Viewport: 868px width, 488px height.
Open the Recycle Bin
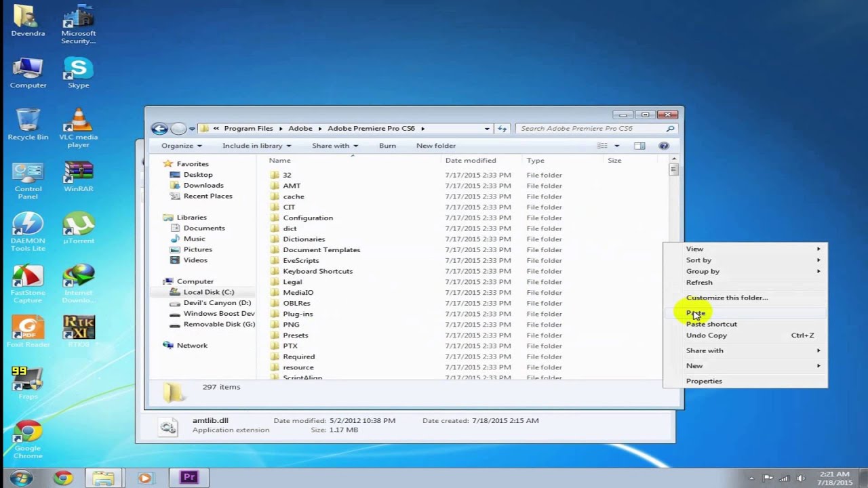click(28, 124)
